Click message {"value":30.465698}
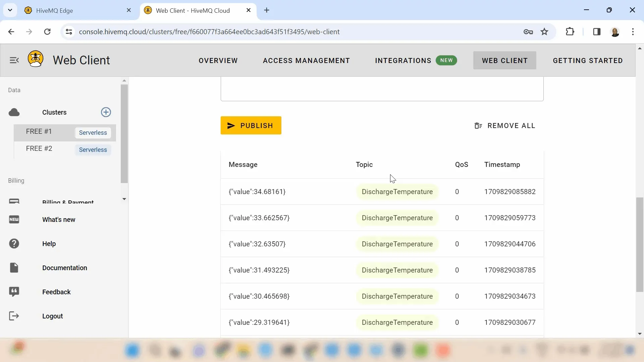644x362 pixels. (x=259, y=296)
